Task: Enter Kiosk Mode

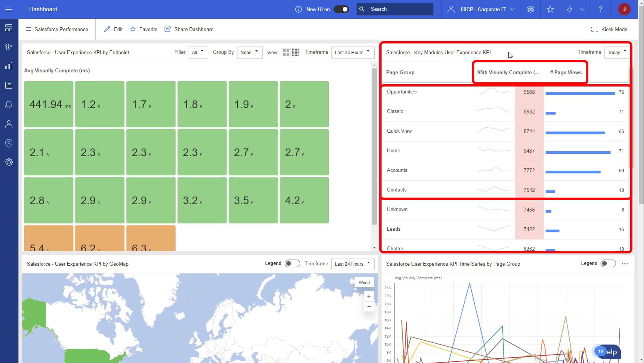Action: coord(609,29)
